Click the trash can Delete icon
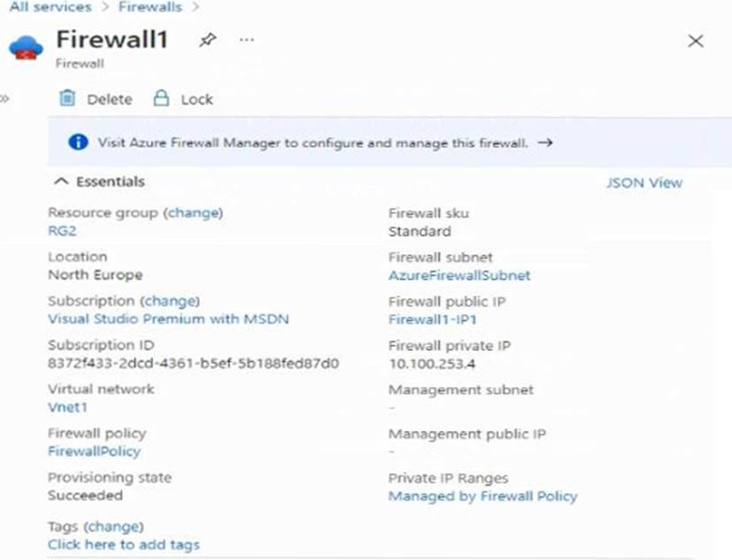This screenshot has height=560, width=732. coord(67,98)
